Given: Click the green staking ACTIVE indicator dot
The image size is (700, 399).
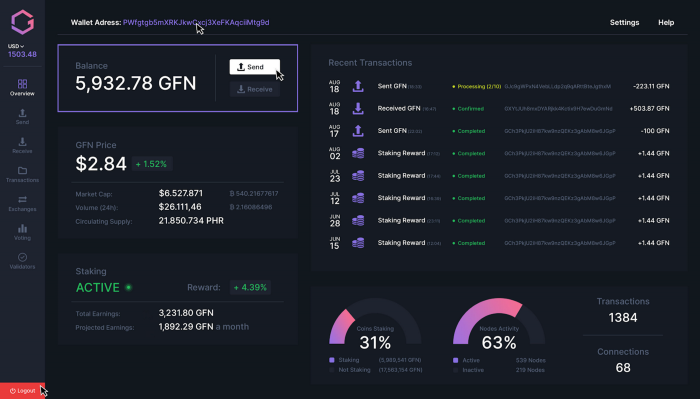Looking at the screenshot, I should coord(129,287).
